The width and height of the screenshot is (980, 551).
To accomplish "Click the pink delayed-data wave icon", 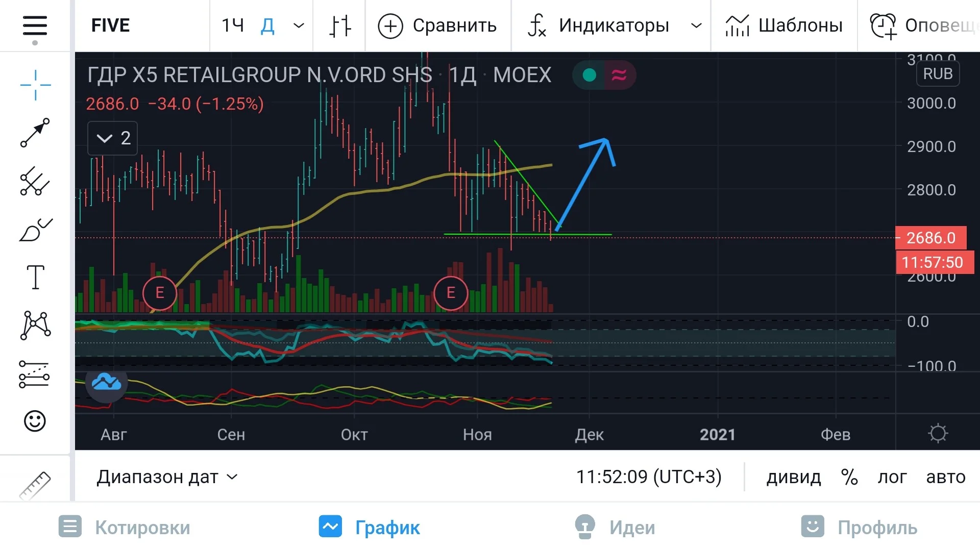I will (619, 75).
